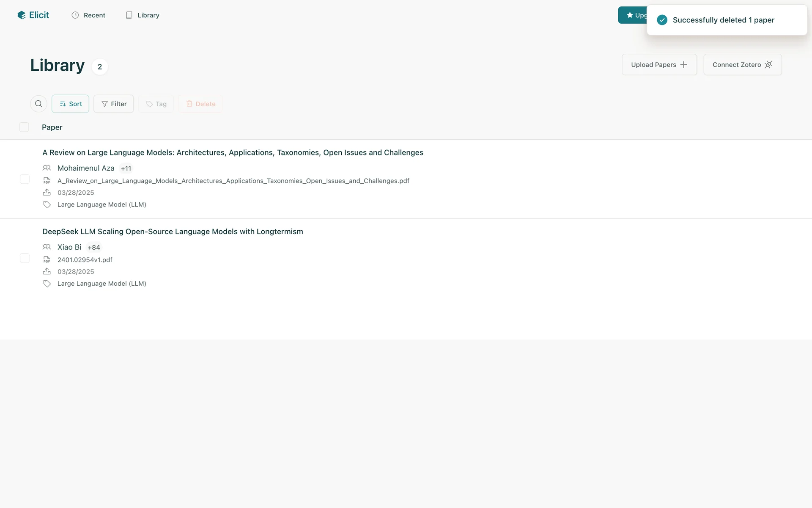Image resolution: width=812 pixels, height=508 pixels.
Task: Open the DeepSeek LLM paper title
Action: click(173, 232)
